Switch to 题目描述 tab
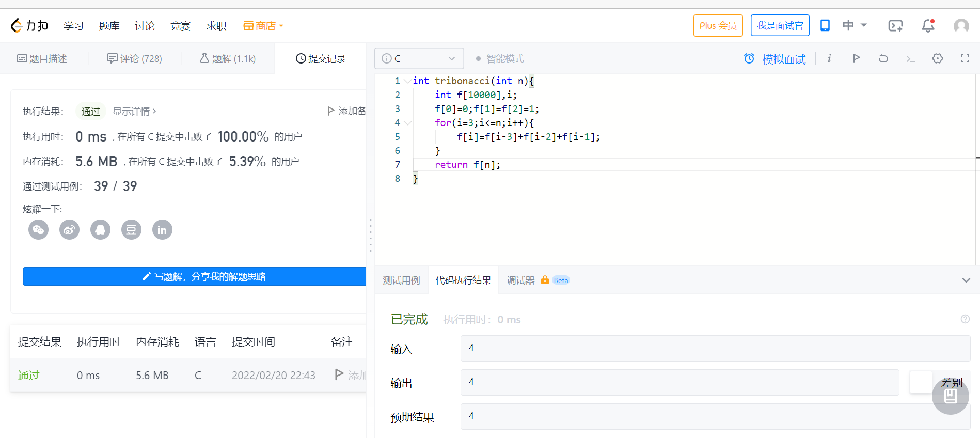 [42, 59]
